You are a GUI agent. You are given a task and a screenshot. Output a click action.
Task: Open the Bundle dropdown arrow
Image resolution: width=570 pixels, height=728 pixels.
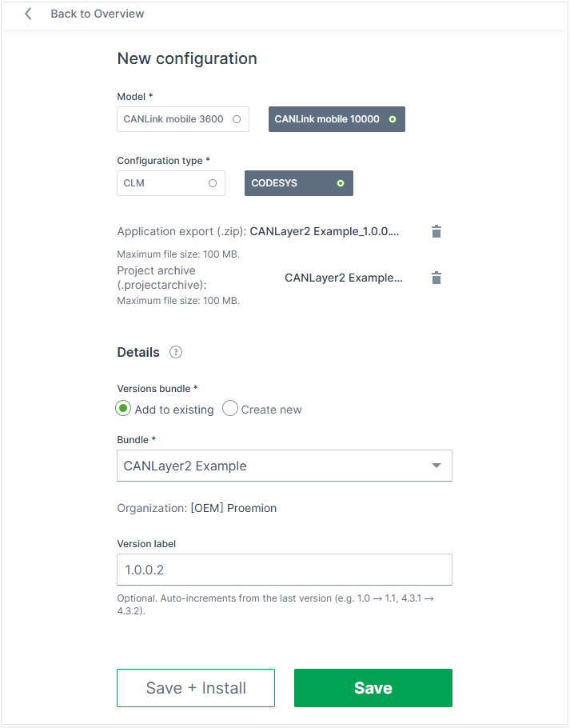[436, 466]
